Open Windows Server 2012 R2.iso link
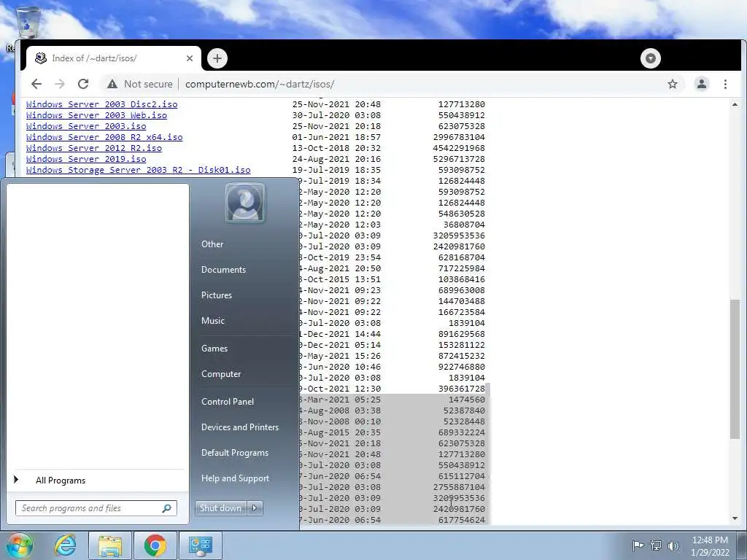Viewport: 747px width, 560px height. [94, 148]
